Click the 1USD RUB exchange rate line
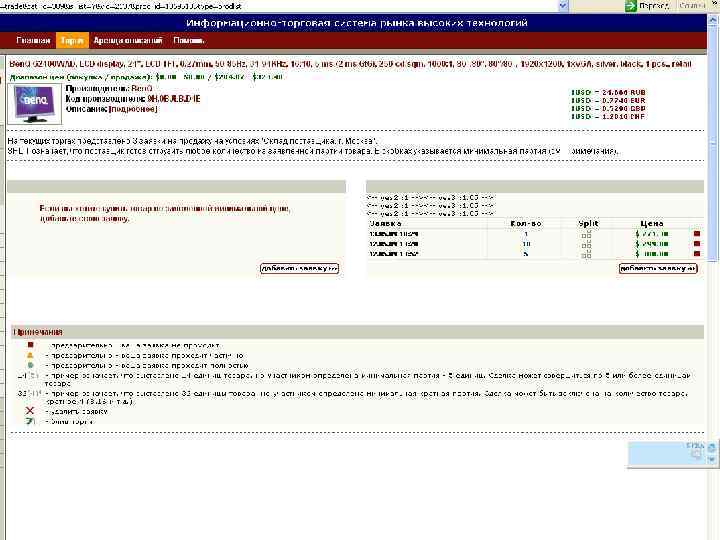Viewport: 720px width, 540px height. 608,92
